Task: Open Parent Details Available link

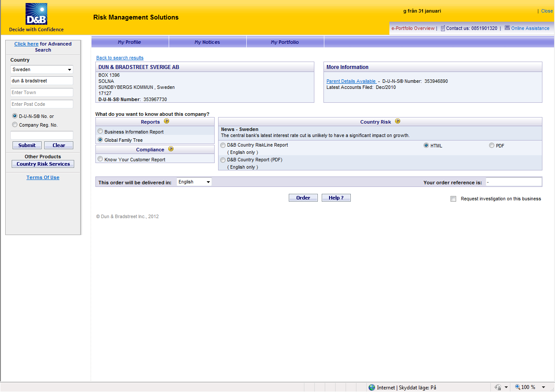Action: click(x=351, y=81)
